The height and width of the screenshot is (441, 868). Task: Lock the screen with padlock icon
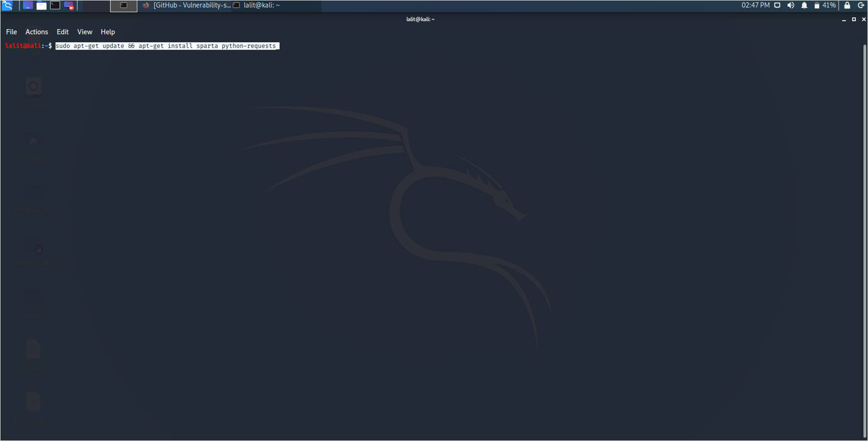pyautogui.click(x=847, y=5)
